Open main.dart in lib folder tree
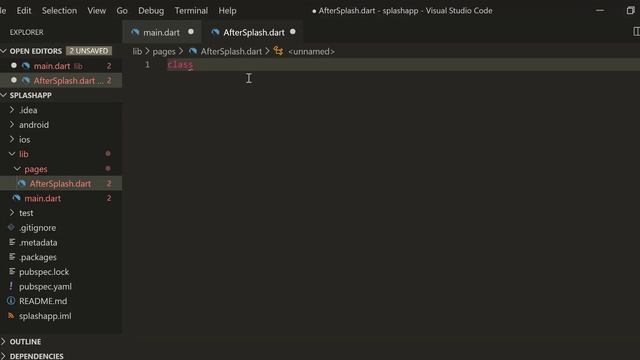Image resolution: width=640 pixels, height=360 pixels. (x=61, y=198)
